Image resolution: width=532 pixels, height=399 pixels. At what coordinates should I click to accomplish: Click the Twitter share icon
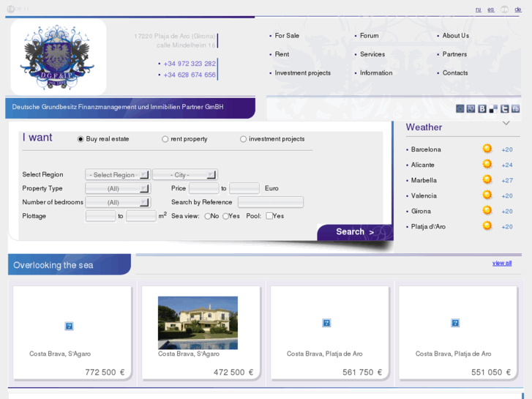point(504,108)
